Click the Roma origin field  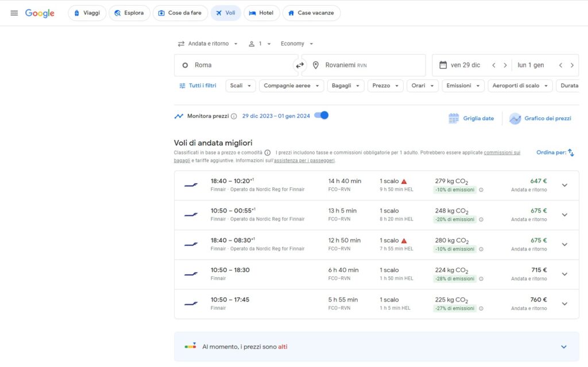tap(235, 65)
